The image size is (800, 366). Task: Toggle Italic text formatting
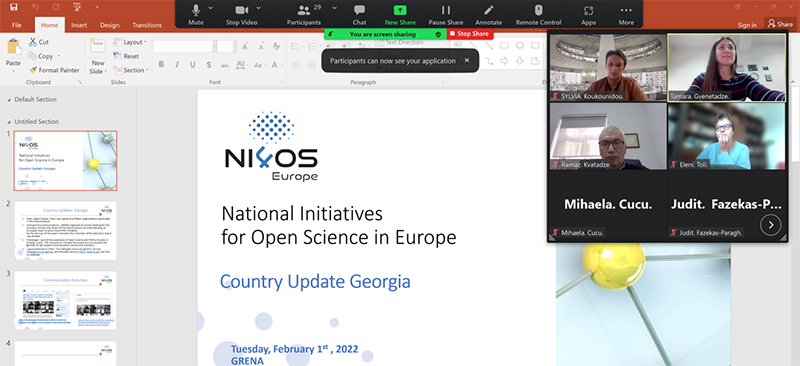tap(177, 65)
